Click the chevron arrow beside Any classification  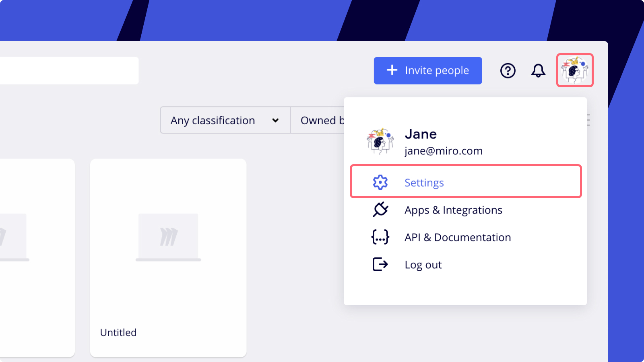tap(275, 120)
